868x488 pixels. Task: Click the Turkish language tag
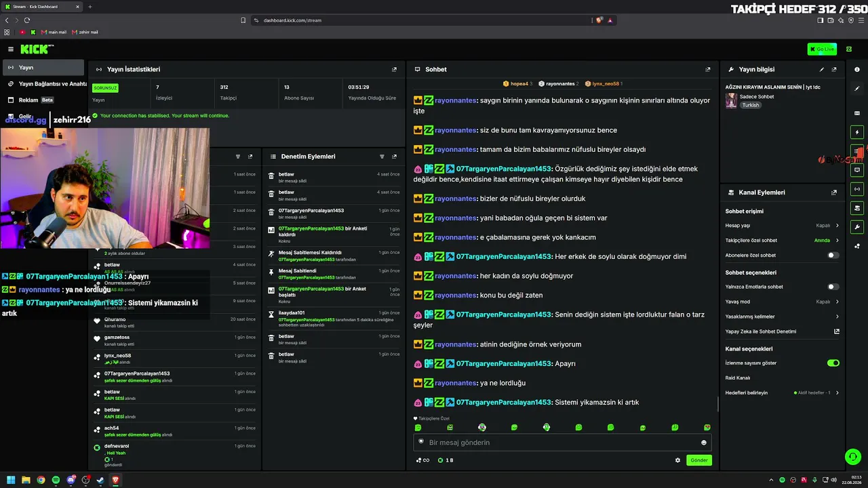click(750, 106)
